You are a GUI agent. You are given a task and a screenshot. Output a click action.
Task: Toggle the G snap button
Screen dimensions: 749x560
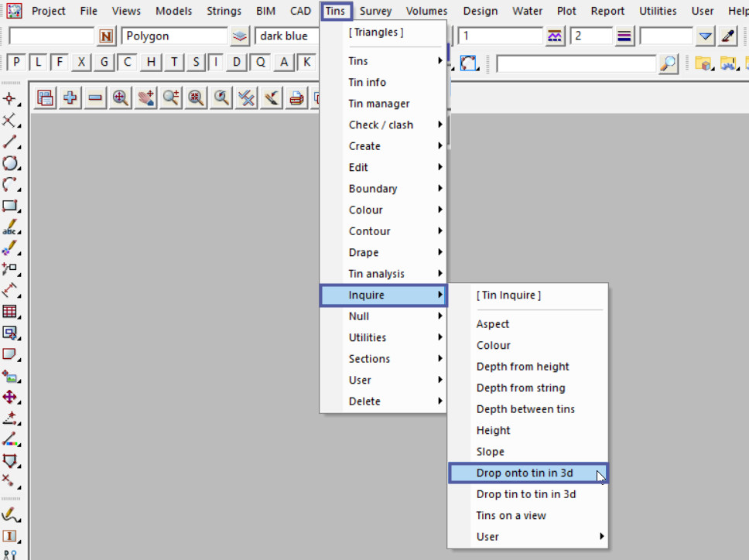(104, 63)
